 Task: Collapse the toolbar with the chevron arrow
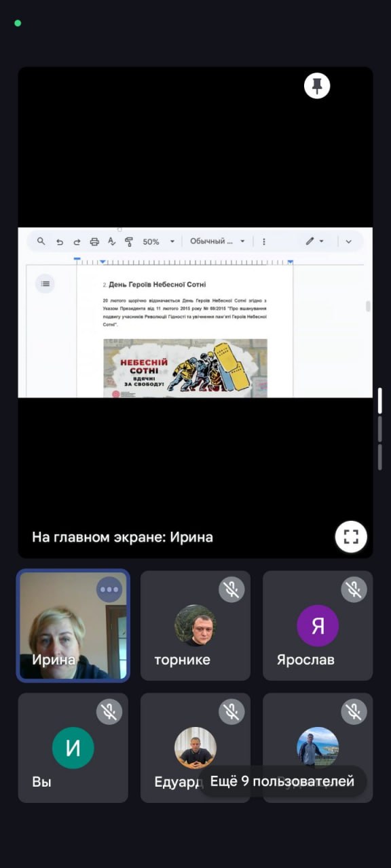(x=349, y=241)
